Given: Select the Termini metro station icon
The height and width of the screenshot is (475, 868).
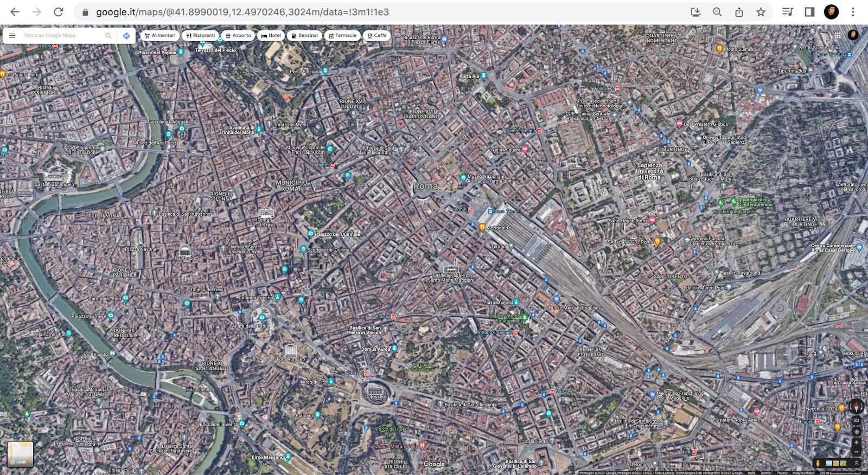Looking at the screenshot, I should coord(470,209).
